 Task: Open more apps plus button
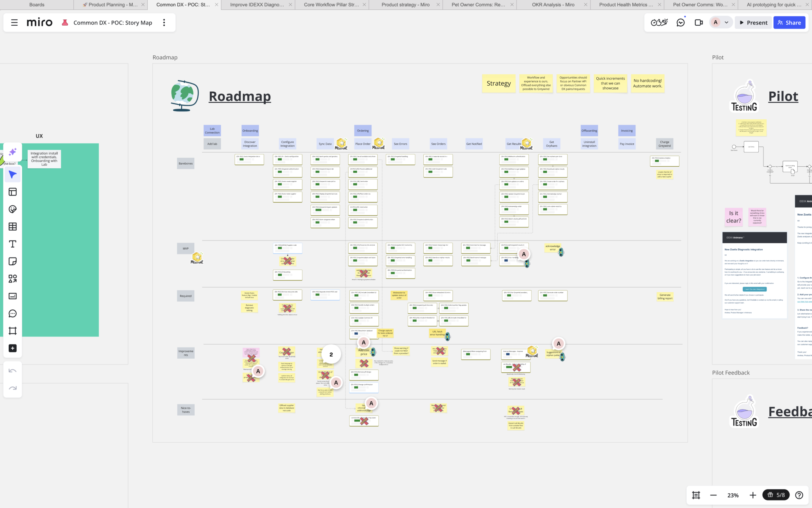pyautogui.click(x=13, y=348)
